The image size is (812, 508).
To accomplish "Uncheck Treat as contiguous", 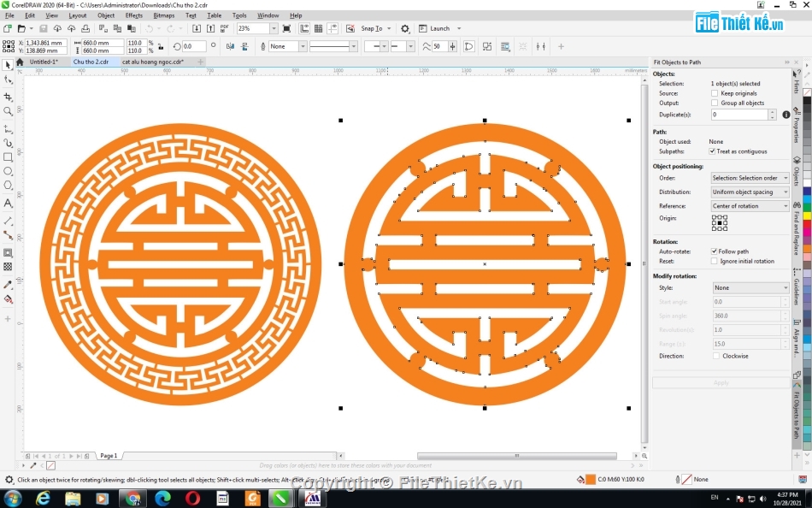I will tap(712, 151).
